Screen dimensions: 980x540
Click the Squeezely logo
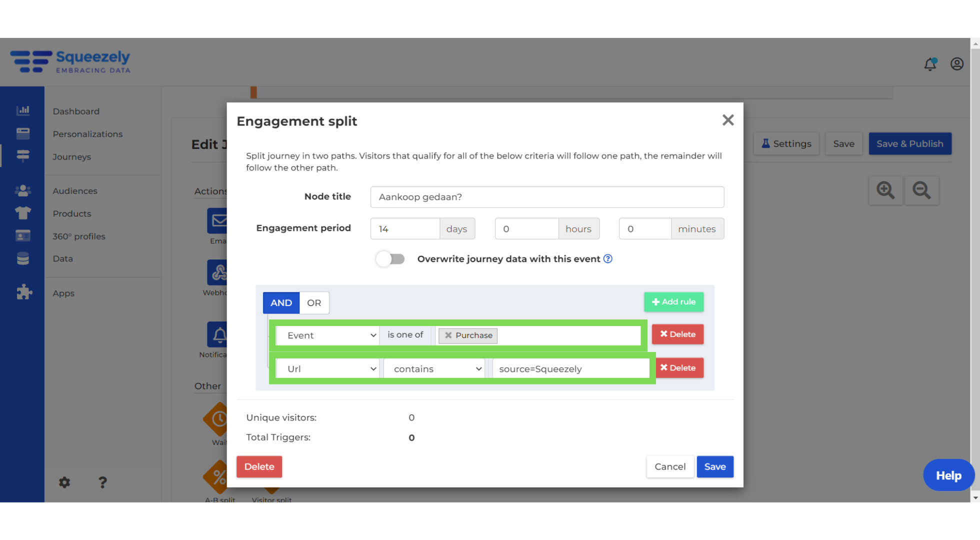(70, 62)
